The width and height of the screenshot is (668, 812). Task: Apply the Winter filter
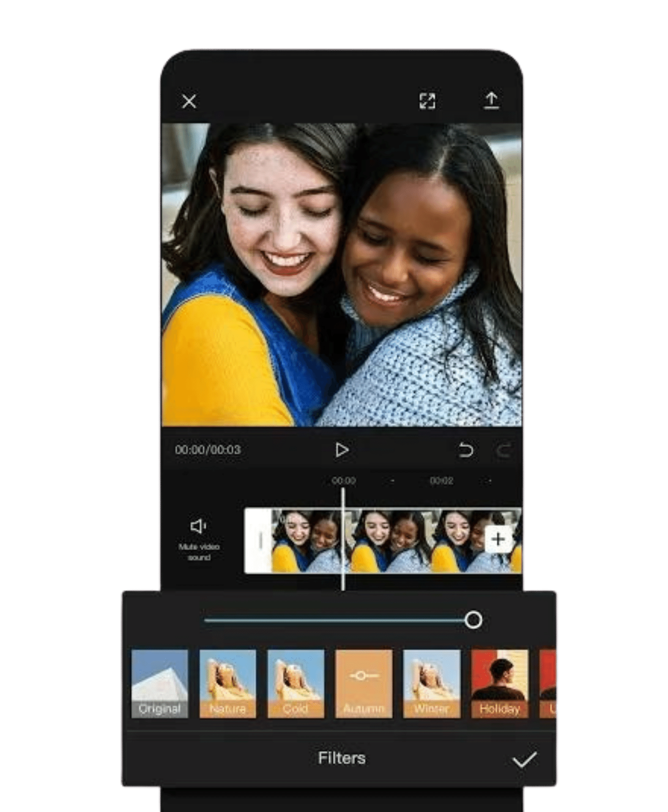click(x=431, y=684)
